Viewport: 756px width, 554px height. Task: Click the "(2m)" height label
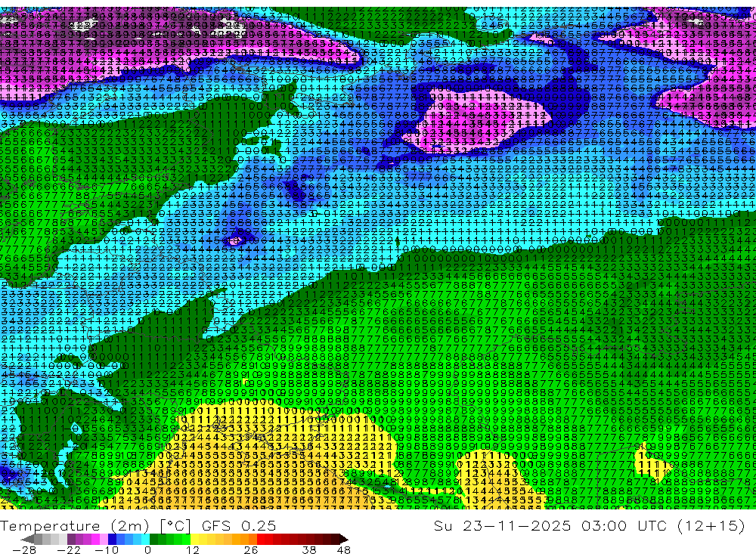[130, 526]
